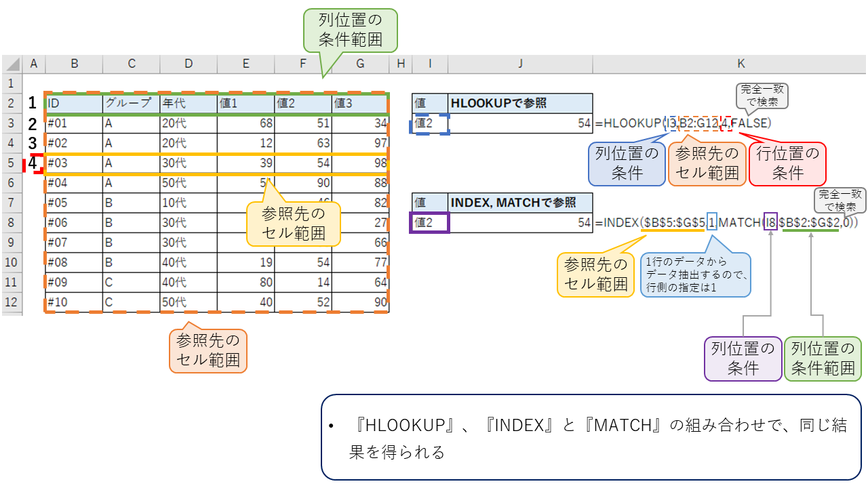This screenshot has height=488, width=868.
Task: Click the HLOOKUPで参照 header cell
Action: [x=520, y=103]
